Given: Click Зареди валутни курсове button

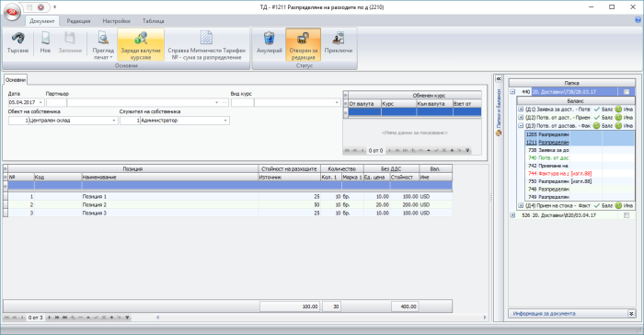Looking at the screenshot, I should (x=141, y=44).
